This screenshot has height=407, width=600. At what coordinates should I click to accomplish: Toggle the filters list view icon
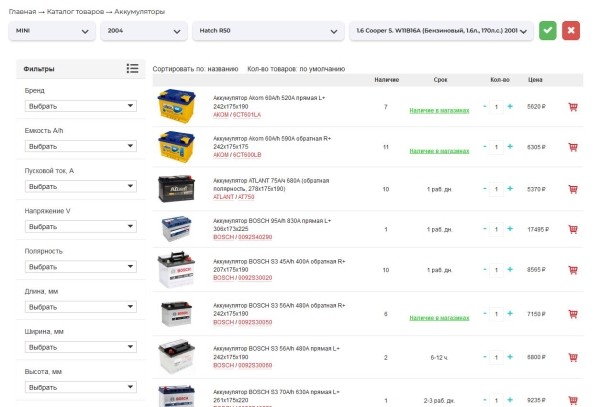tap(132, 69)
